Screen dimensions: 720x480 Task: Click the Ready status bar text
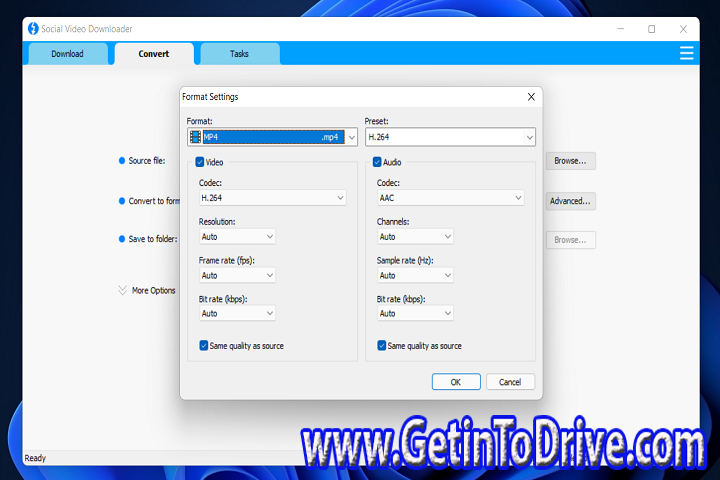[35, 458]
